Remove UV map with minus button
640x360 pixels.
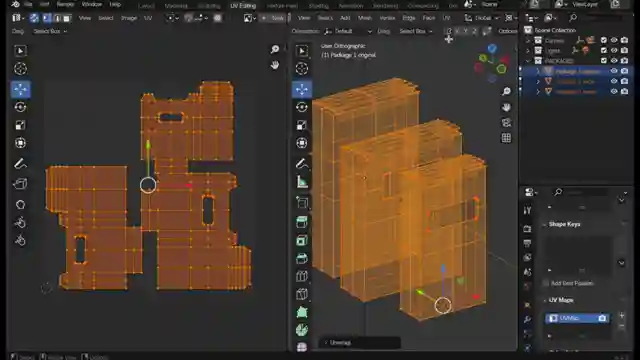(x=622, y=326)
